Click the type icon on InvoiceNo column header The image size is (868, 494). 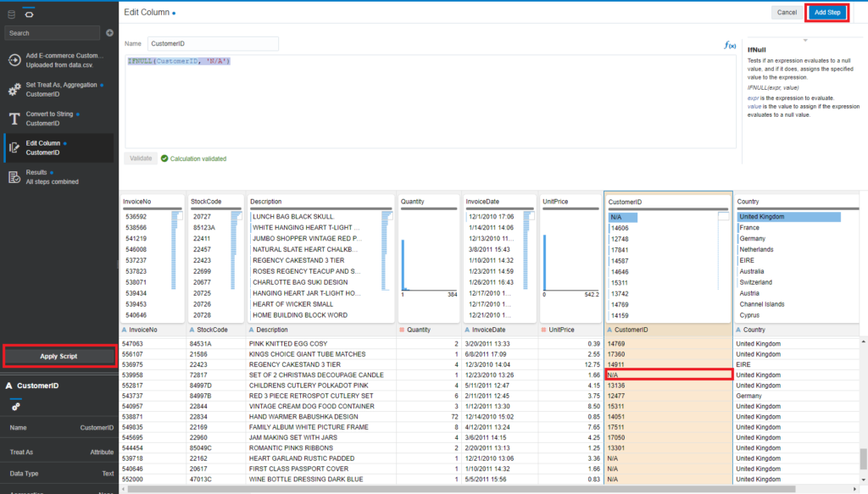pyautogui.click(x=124, y=330)
